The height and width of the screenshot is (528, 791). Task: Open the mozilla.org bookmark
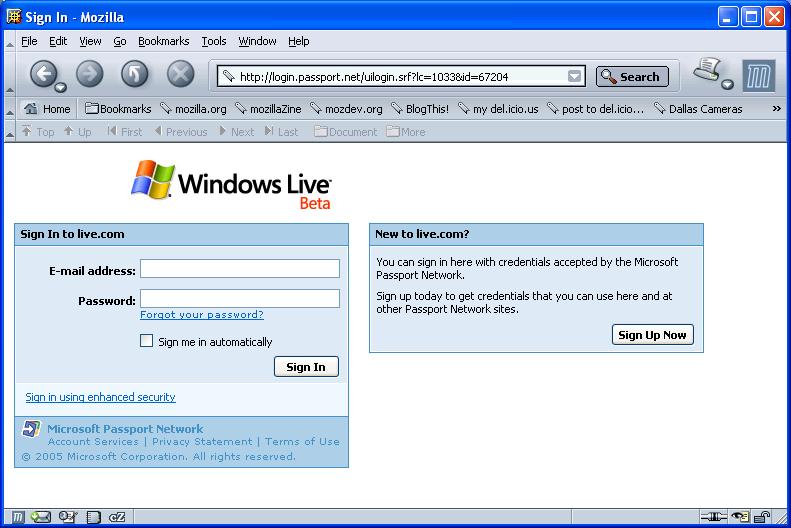coord(193,108)
